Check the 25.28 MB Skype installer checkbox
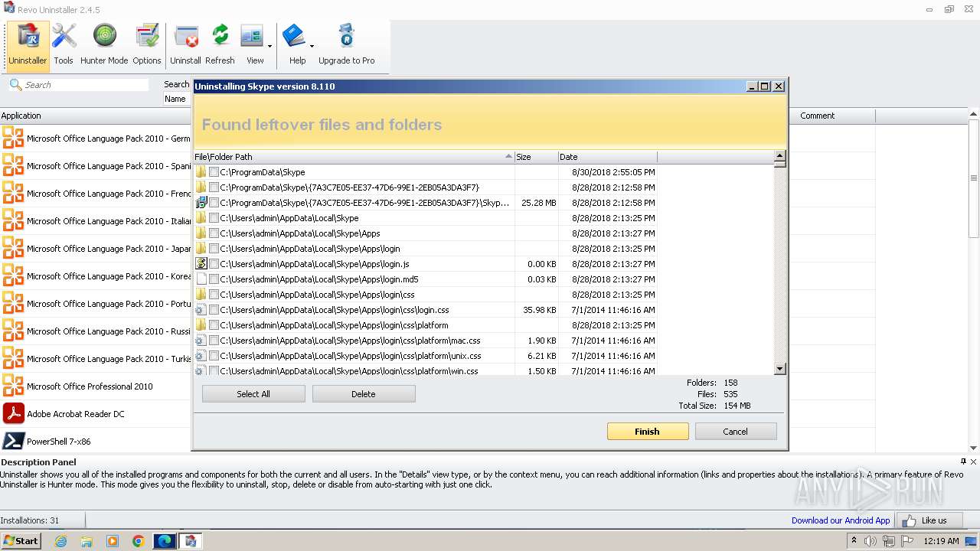 (214, 203)
